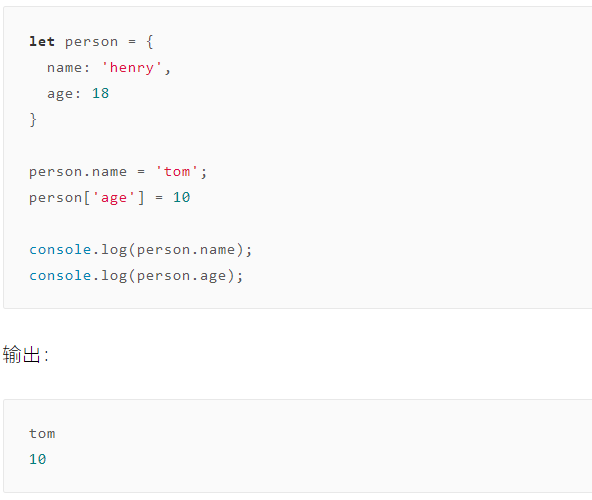Viewport: 592px width, 500px height.
Task: Click the 'person' variable name in let declaration
Action: pyautogui.click(x=91, y=42)
